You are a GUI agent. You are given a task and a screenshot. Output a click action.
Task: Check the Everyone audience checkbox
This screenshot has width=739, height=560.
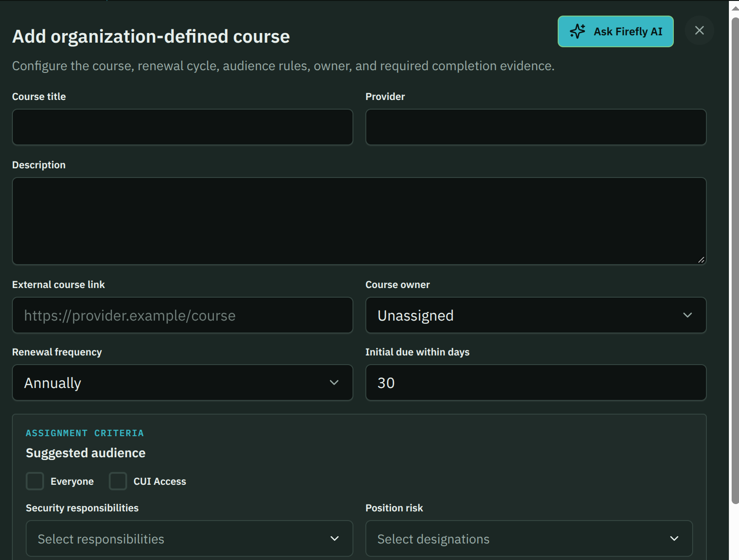(35, 481)
